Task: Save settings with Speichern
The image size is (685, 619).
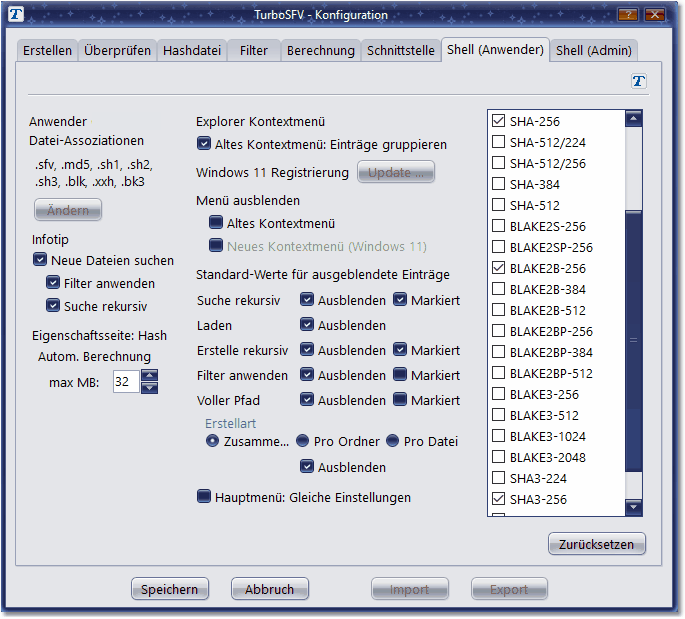Action: [x=170, y=589]
